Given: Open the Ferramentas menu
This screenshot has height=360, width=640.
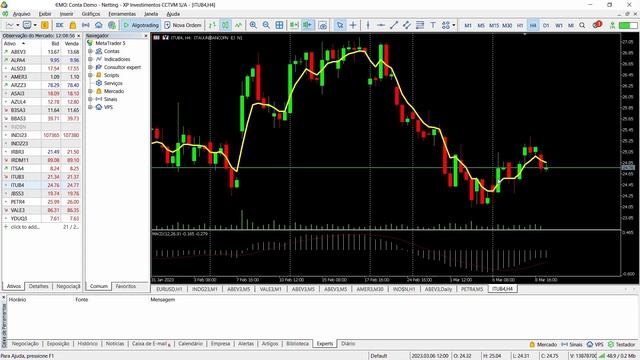Looking at the screenshot, I should click(122, 14).
